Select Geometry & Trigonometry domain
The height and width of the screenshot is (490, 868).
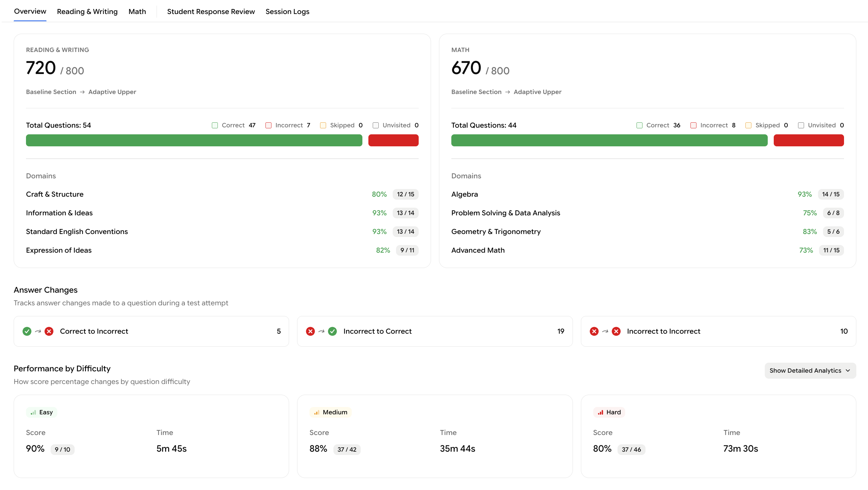coord(647,232)
